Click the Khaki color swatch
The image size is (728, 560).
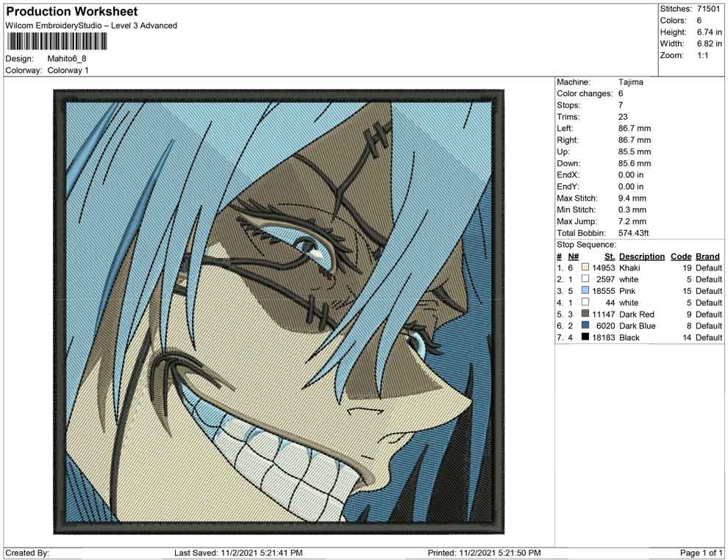[x=585, y=268]
